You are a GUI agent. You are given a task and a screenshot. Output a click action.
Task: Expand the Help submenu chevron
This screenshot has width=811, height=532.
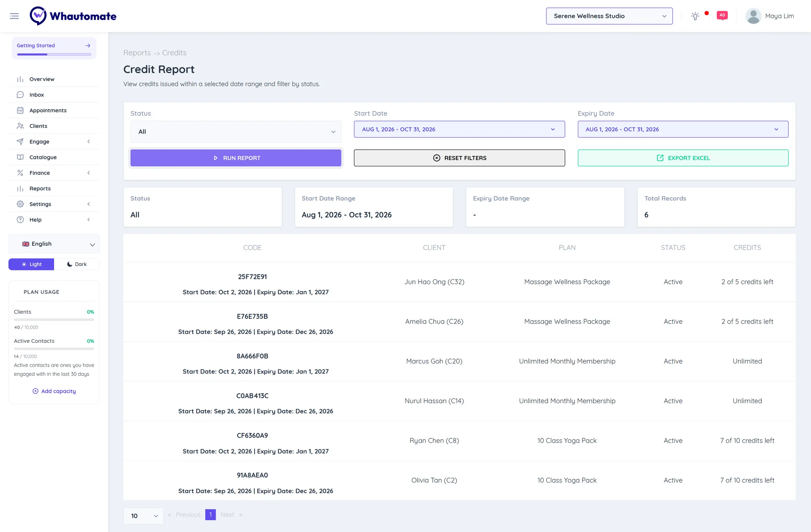(x=89, y=220)
